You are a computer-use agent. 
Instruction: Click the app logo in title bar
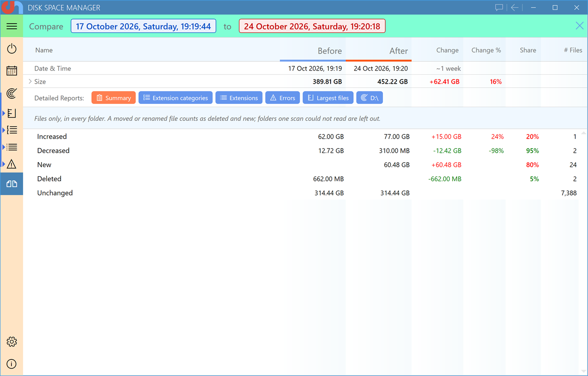click(x=12, y=8)
